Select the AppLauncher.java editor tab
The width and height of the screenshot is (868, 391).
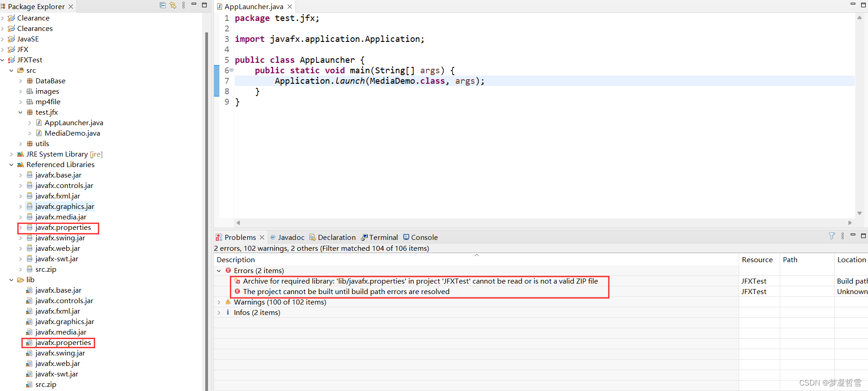[254, 6]
